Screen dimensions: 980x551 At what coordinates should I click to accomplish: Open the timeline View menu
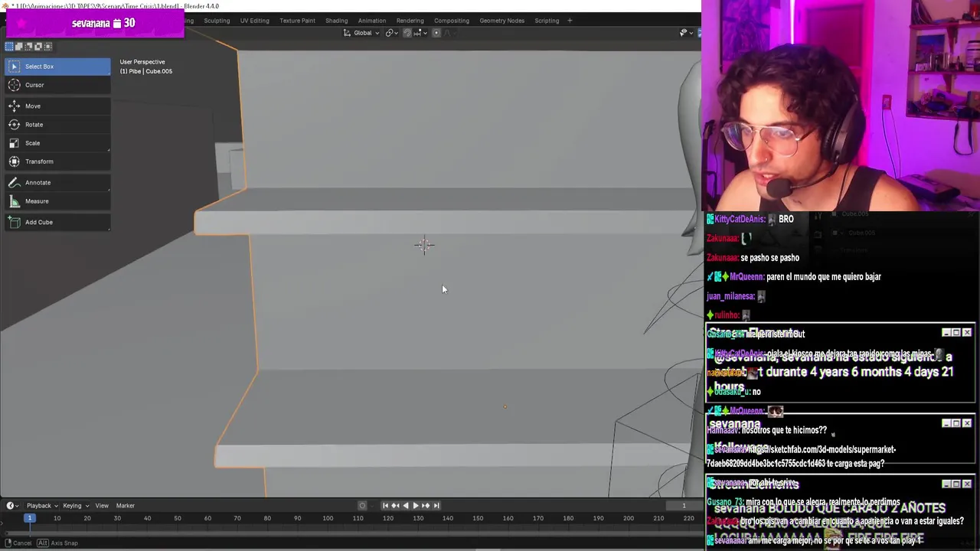coord(102,505)
